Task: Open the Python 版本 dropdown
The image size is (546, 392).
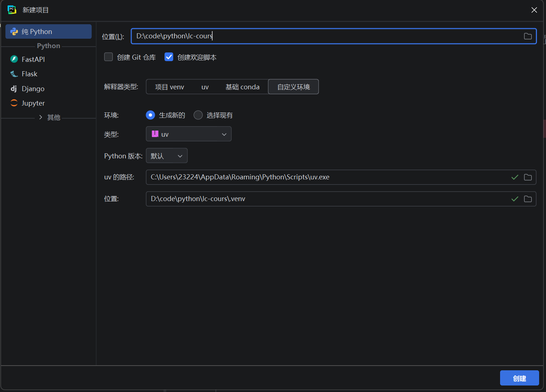Action: click(x=167, y=155)
